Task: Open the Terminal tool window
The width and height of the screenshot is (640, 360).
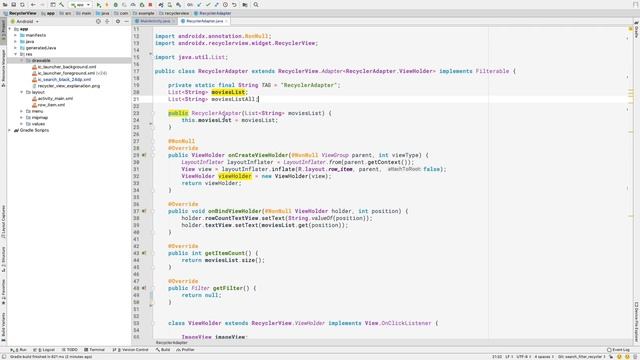Action: point(95,350)
